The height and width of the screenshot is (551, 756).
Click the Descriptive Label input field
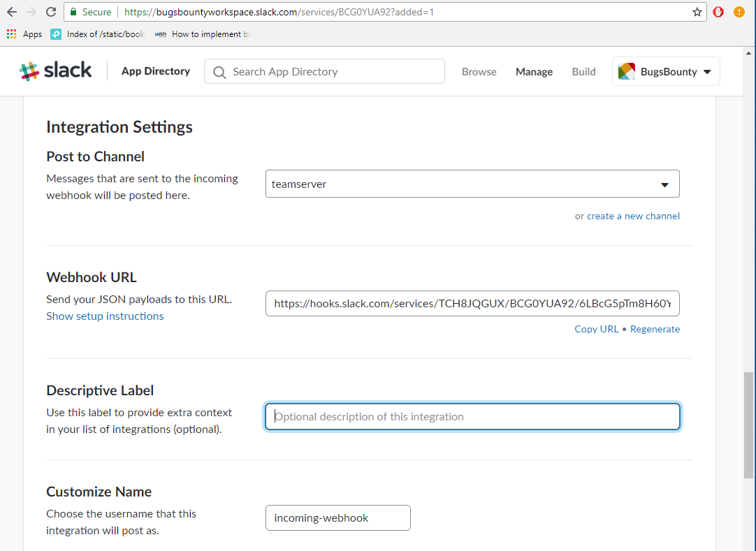point(472,417)
